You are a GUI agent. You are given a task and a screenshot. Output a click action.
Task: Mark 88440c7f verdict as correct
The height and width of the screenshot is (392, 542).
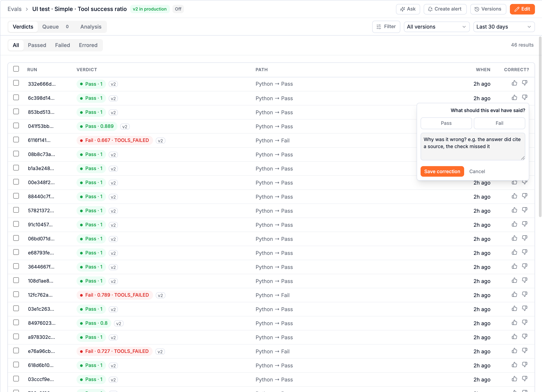[514, 196]
